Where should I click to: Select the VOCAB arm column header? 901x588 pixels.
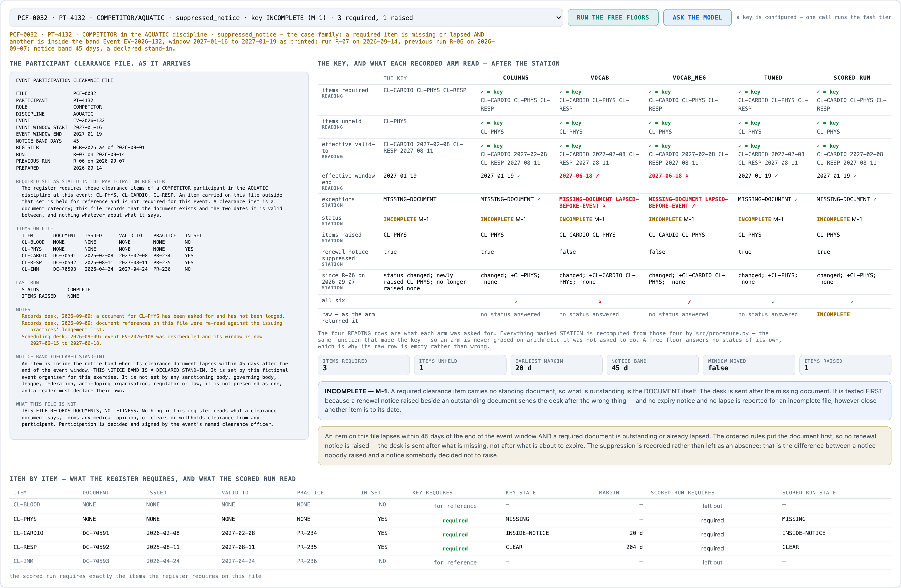[600, 78]
